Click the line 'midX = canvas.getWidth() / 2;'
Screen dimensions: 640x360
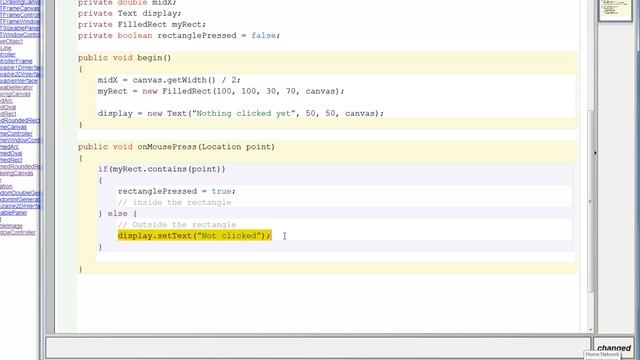click(x=169, y=80)
